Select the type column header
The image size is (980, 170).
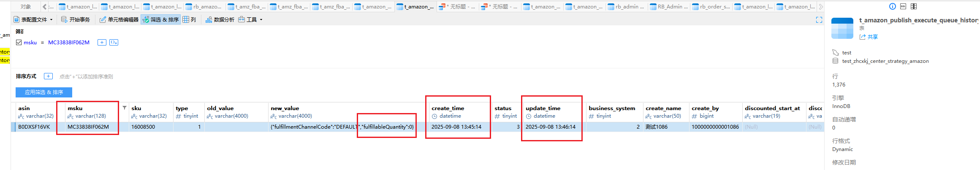pos(188,112)
